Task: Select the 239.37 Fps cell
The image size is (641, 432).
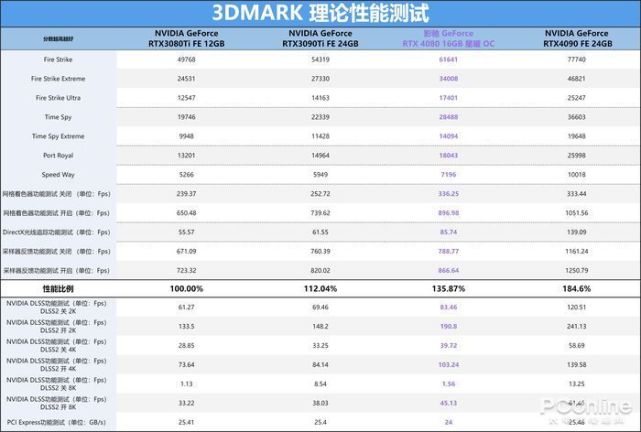Action: 186,194
